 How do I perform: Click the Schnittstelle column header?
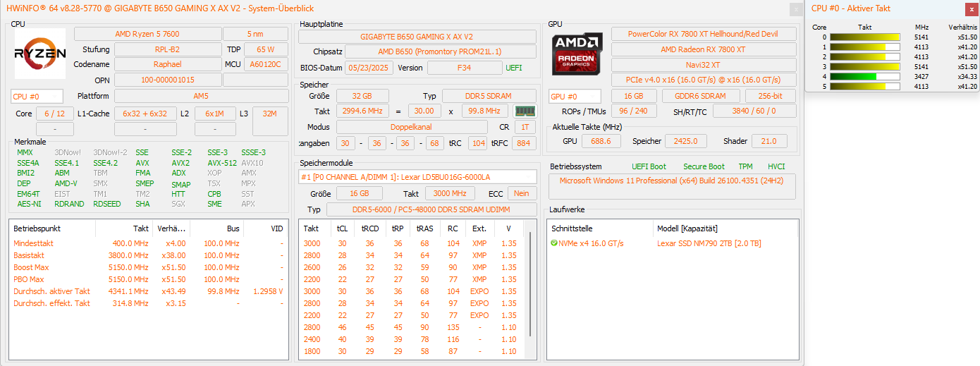tap(600, 228)
